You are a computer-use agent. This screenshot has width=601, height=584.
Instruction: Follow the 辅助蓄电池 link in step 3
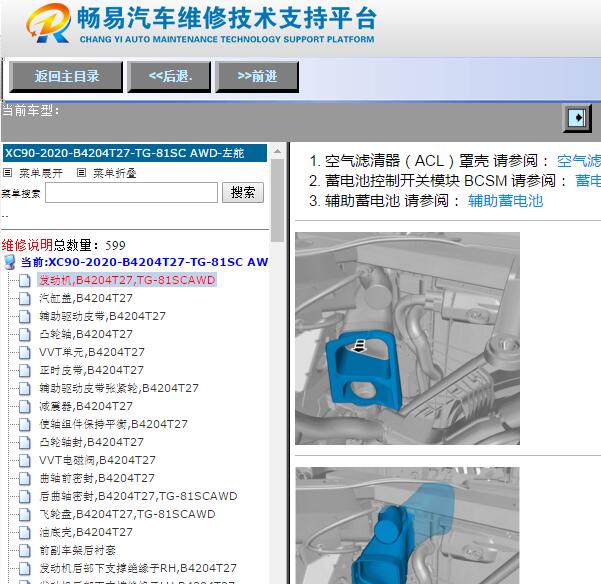(505, 201)
